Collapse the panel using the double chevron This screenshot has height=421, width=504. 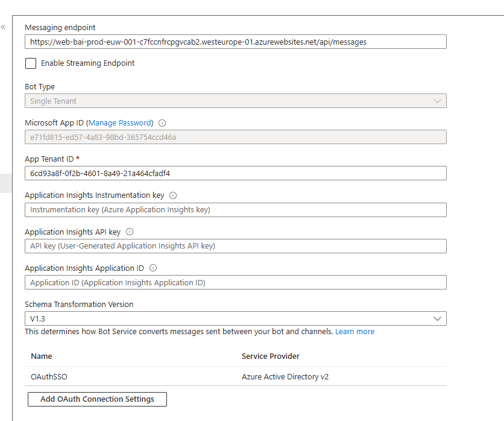pos(5,27)
